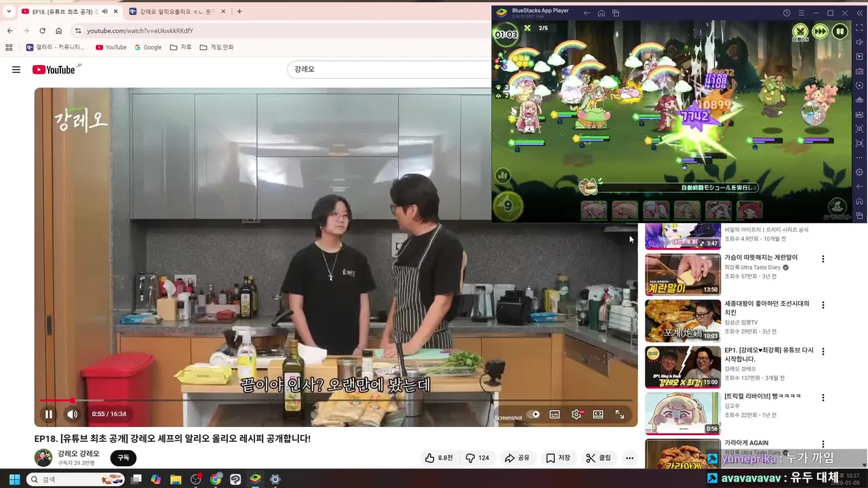Open Chrome tab search dropdown

pyautogui.click(x=9, y=12)
